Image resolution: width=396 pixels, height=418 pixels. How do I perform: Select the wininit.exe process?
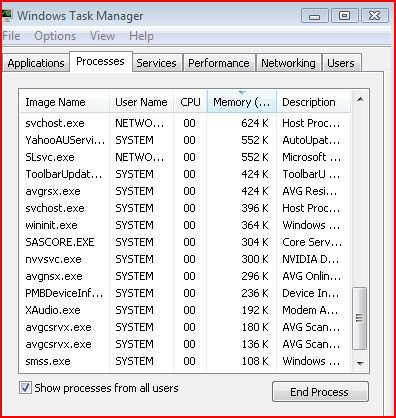(x=185, y=225)
